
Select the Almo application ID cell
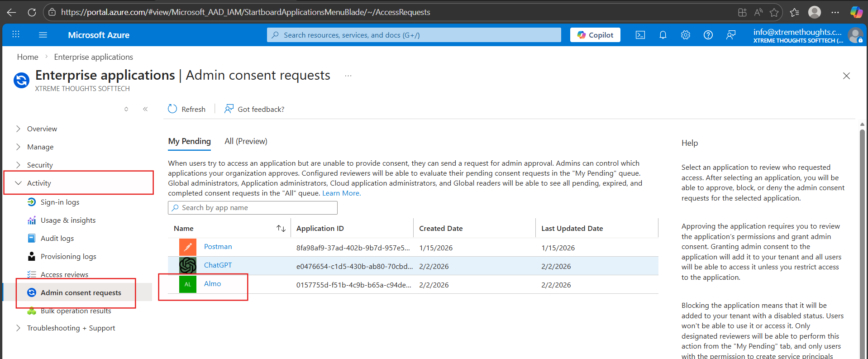pos(354,285)
